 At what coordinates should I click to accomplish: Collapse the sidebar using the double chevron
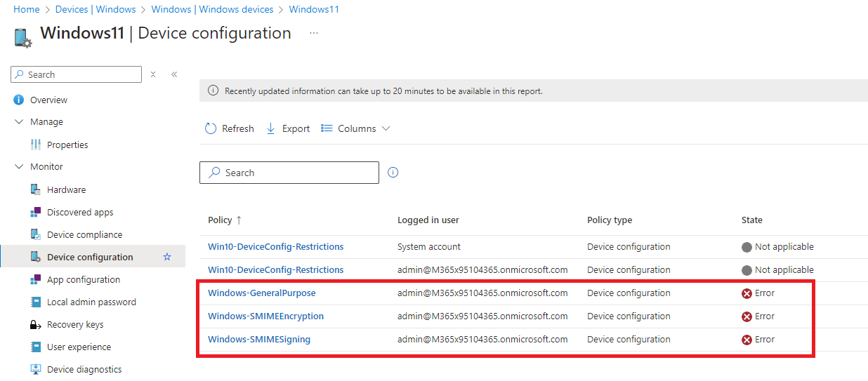pos(174,74)
